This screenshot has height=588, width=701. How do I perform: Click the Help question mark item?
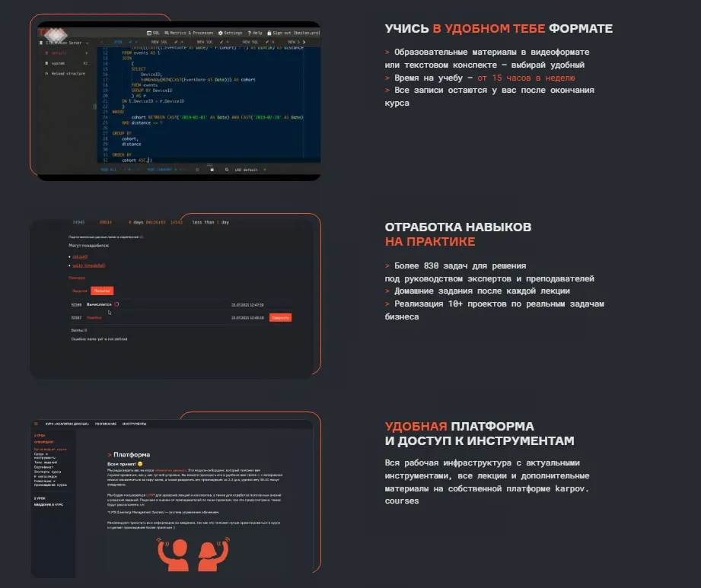257,33
